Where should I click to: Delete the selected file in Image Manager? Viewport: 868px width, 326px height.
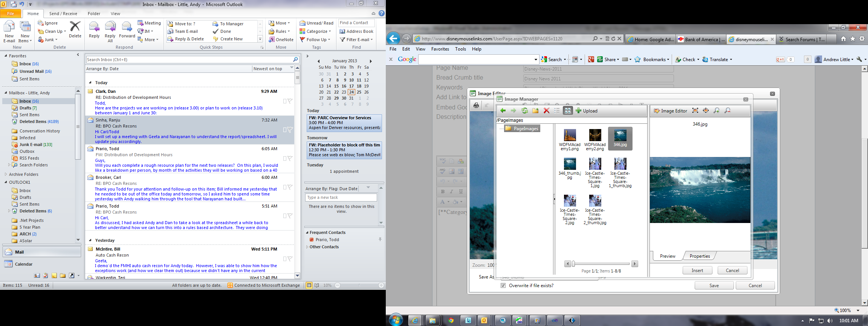[546, 111]
